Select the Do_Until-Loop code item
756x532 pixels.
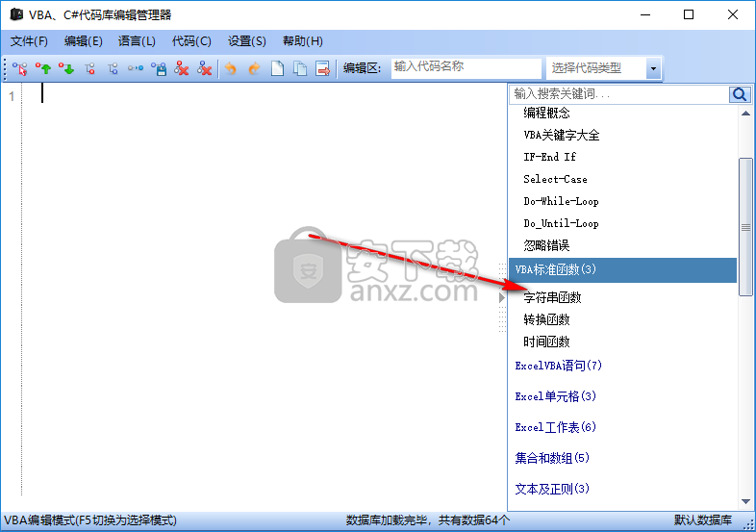pyautogui.click(x=561, y=223)
